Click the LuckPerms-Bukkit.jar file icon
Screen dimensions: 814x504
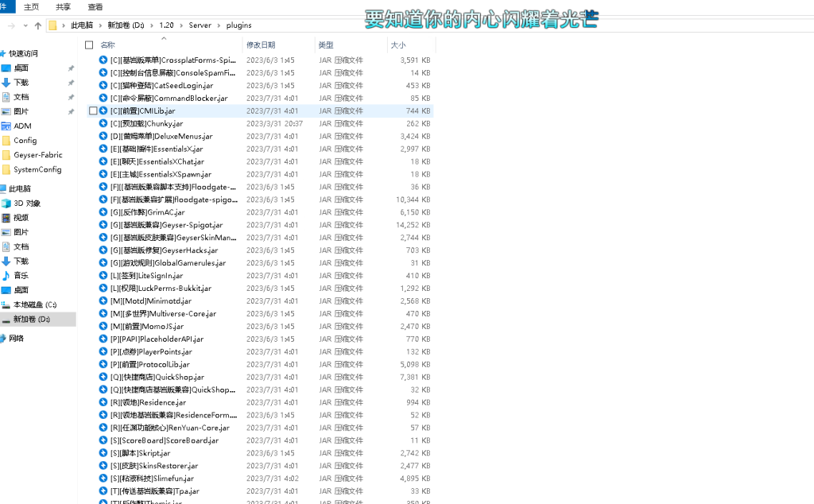[x=103, y=288]
